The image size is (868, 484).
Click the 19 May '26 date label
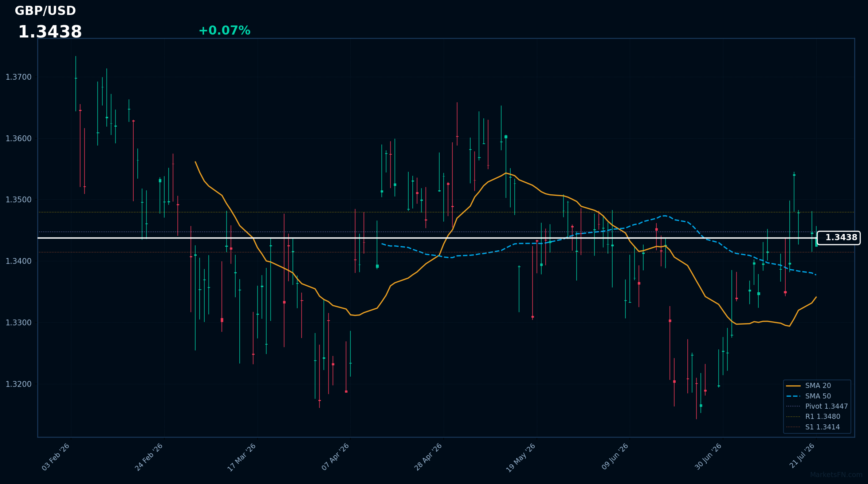point(521,458)
